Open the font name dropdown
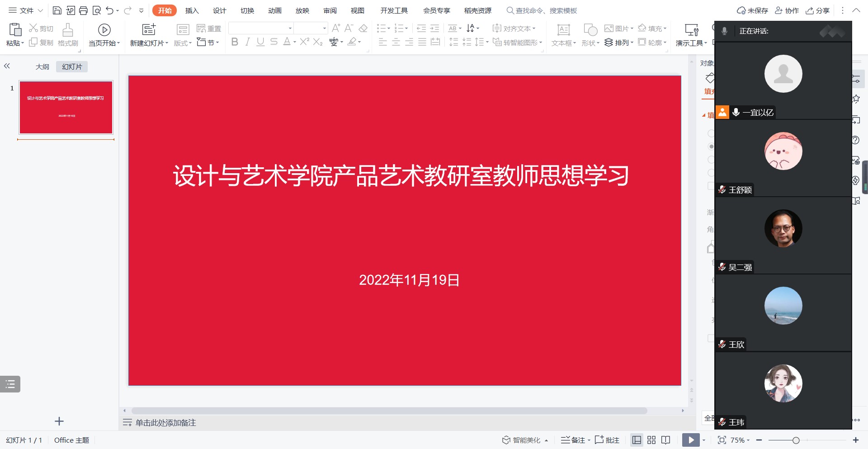The image size is (868, 449). click(290, 28)
